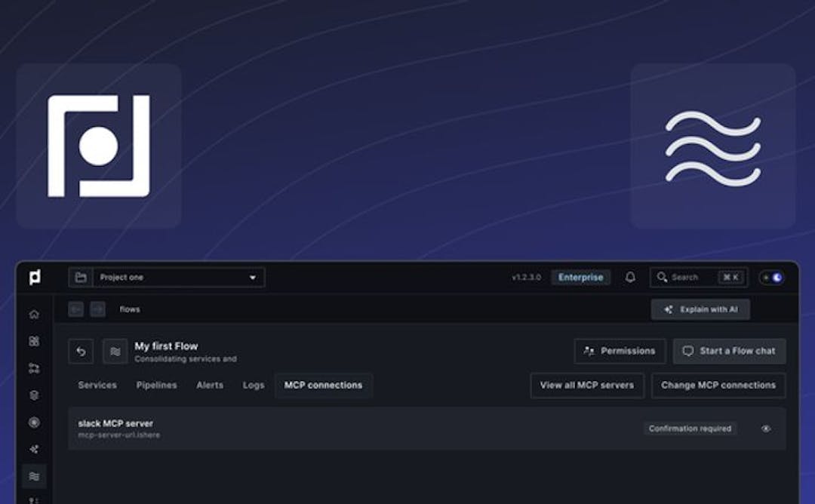
Task: Click Start a Flow chat
Action: pos(729,352)
